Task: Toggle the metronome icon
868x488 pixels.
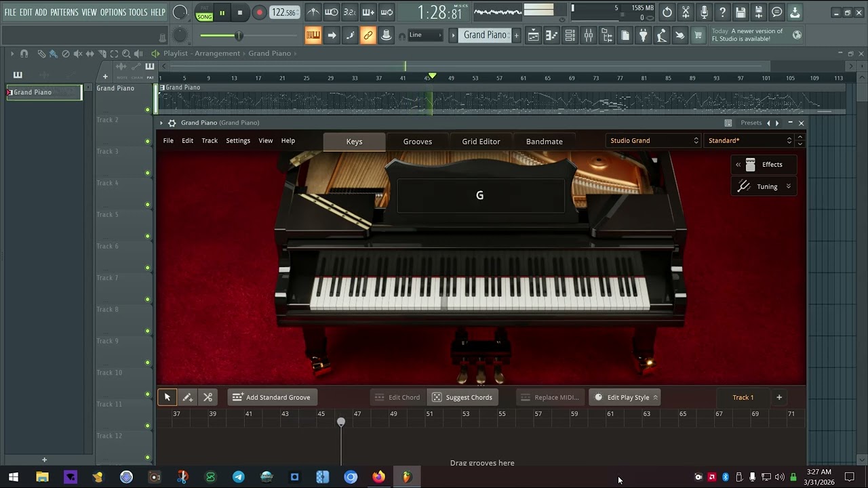Action: [313, 12]
